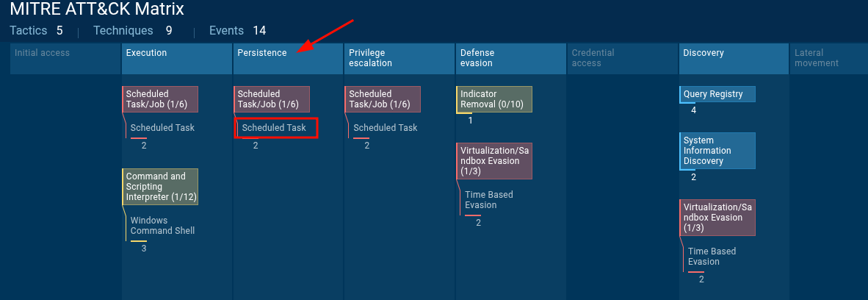Click event count 2 under Privilege escalation Scheduled Task
The height and width of the screenshot is (300, 868).
click(367, 146)
